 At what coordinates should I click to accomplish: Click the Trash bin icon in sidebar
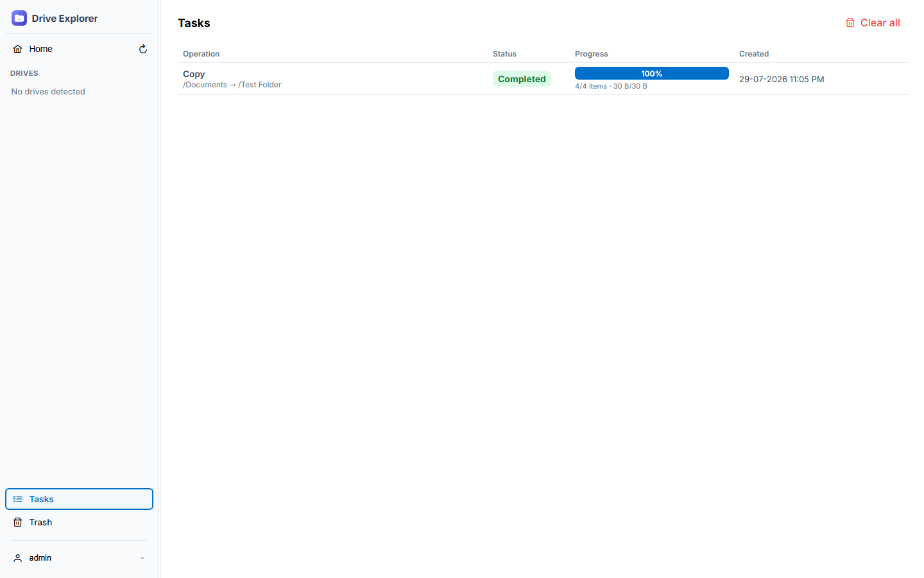point(18,522)
